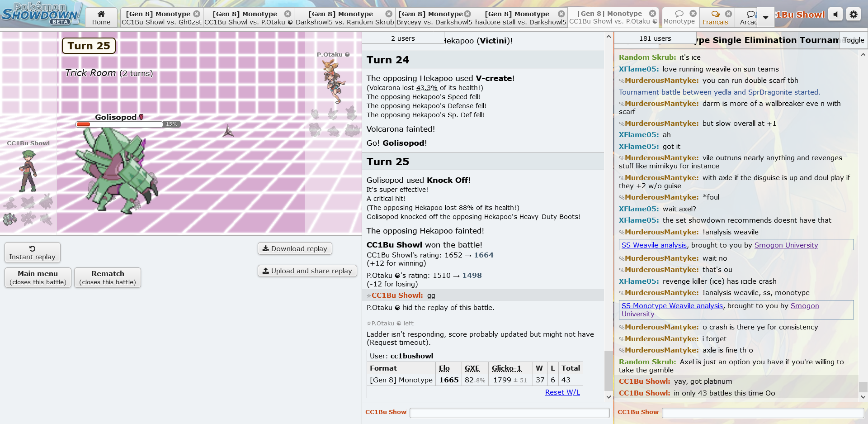
Task: Close the CC1Bu Showl vs. Gh0zst tab
Action: coord(197,14)
